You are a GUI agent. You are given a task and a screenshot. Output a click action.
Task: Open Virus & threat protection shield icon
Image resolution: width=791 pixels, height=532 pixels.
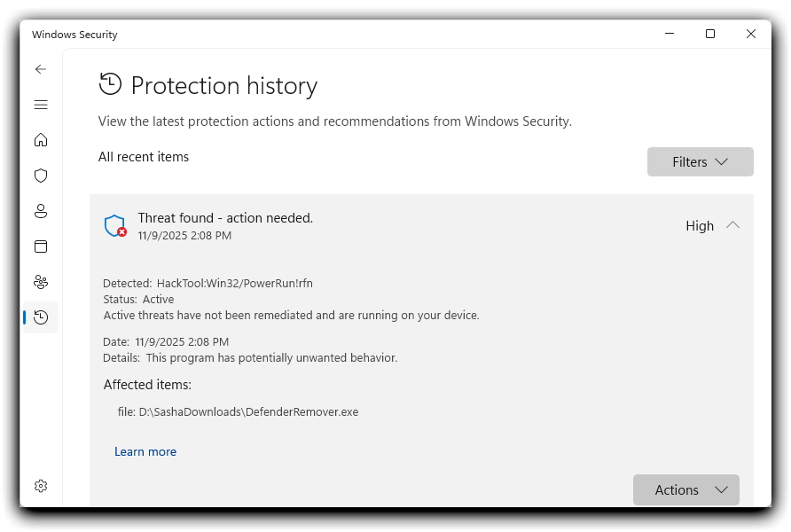point(41,176)
